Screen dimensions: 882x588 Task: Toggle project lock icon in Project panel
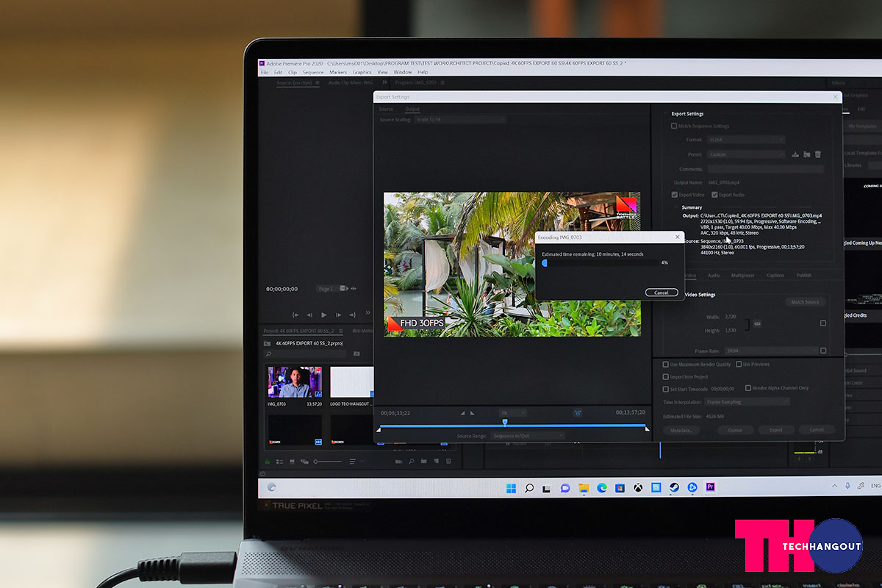click(x=267, y=462)
